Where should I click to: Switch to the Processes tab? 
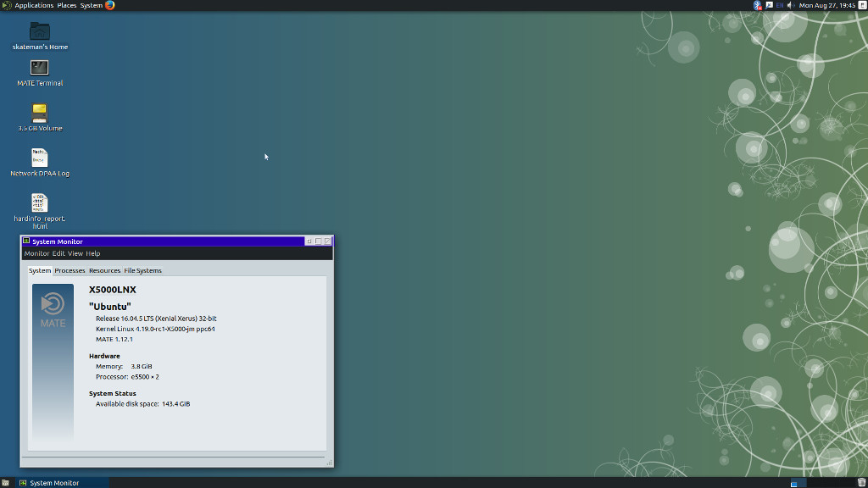click(x=70, y=270)
